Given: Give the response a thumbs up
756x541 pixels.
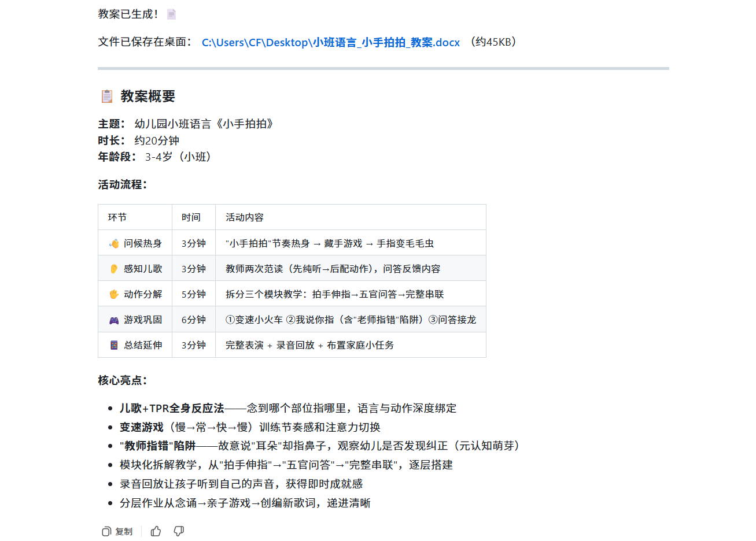Looking at the screenshot, I should (156, 531).
